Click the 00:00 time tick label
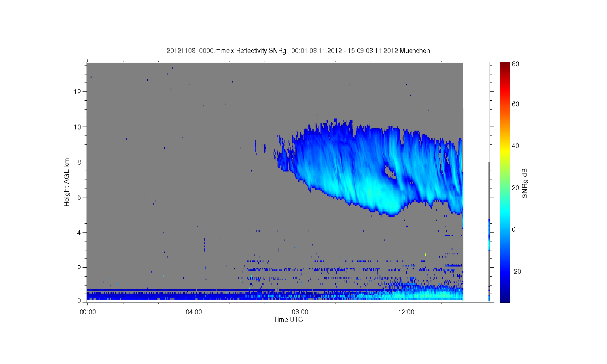 [x=87, y=312]
